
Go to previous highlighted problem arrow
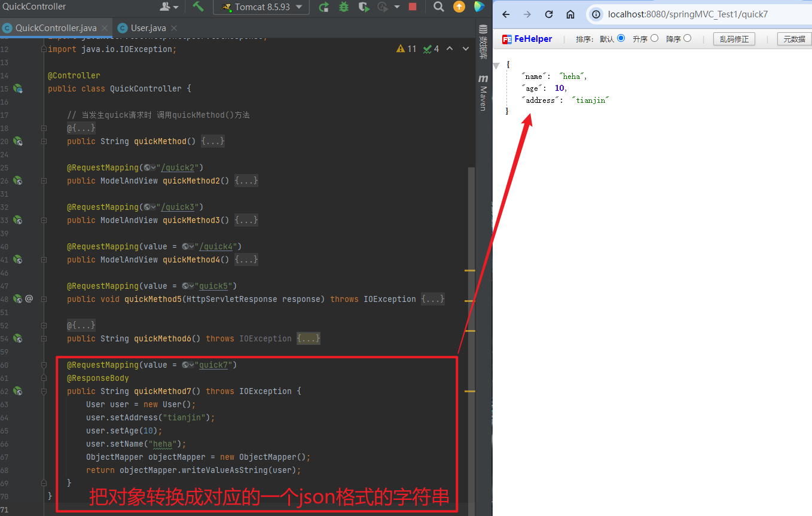coord(450,49)
